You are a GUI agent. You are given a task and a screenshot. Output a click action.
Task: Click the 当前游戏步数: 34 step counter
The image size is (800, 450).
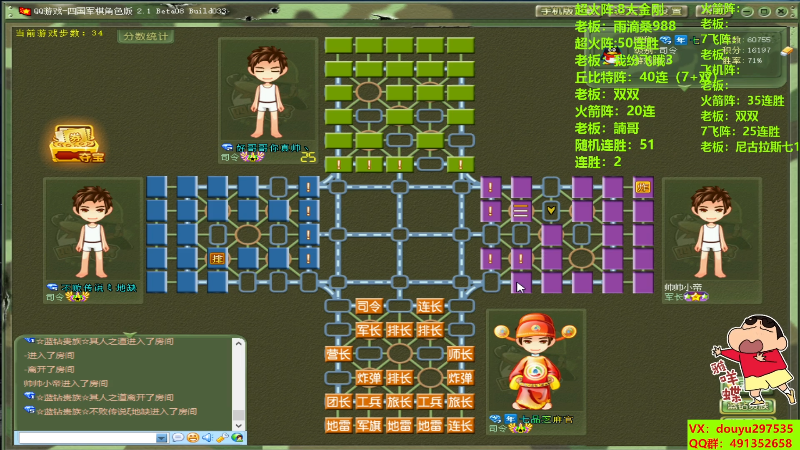click(x=59, y=33)
